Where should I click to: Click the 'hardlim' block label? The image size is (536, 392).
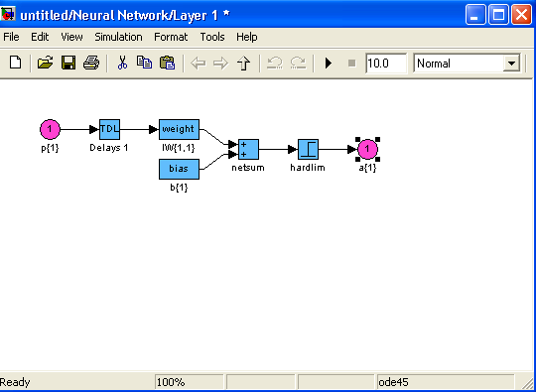click(x=308, y=168)
